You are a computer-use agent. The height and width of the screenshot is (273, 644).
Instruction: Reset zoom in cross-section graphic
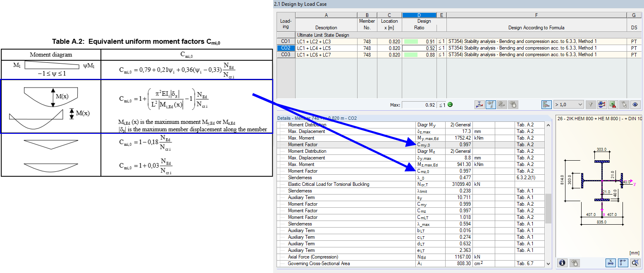click(x=635, y=263)
